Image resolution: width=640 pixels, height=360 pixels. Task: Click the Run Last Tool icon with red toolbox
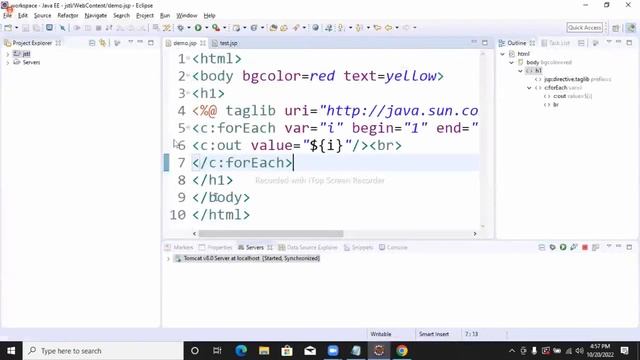click(x=216, y=28)
